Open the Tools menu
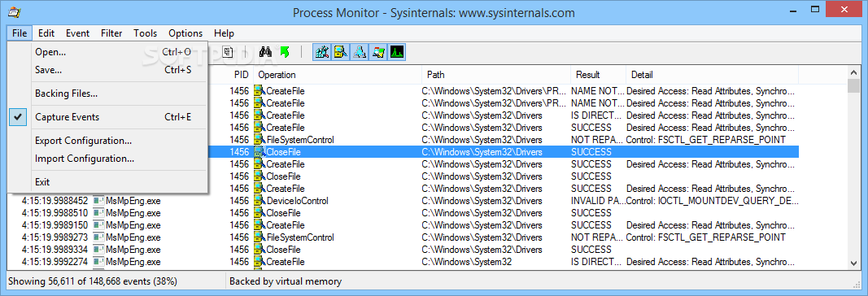 tap(145, 33)
